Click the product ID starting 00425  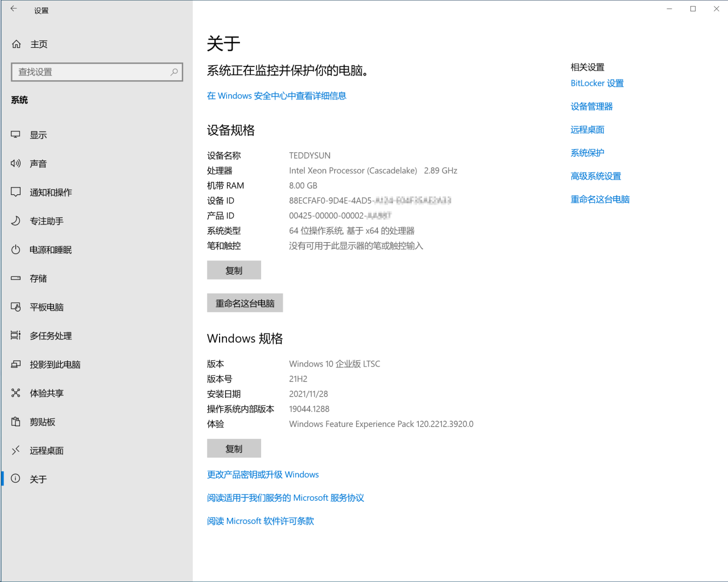pos(340,216)
